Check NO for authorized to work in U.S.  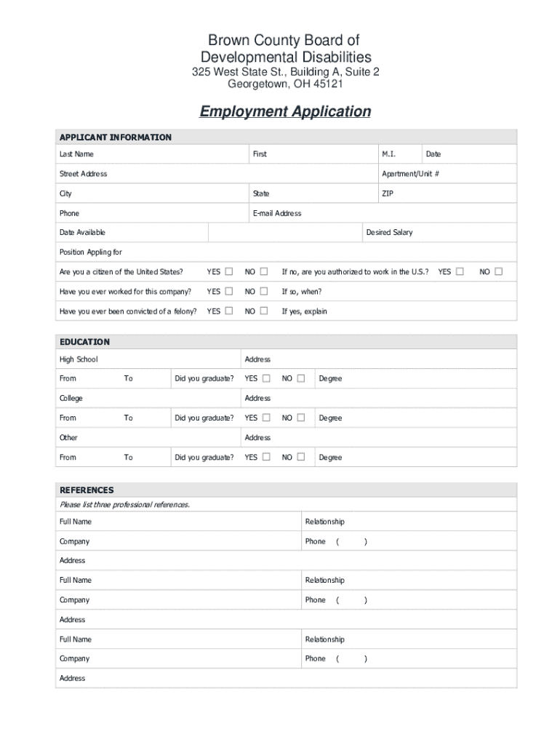(x=498, y=272)
